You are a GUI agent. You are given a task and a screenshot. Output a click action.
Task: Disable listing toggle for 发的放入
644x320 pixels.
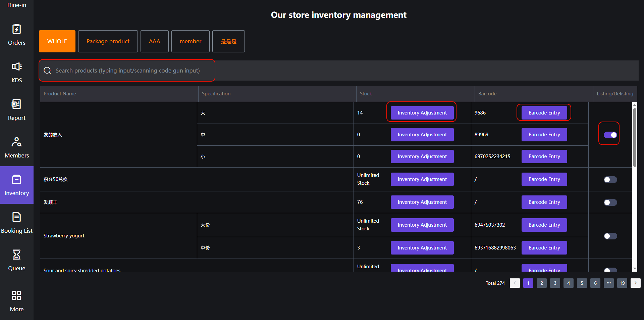[610, 135]
